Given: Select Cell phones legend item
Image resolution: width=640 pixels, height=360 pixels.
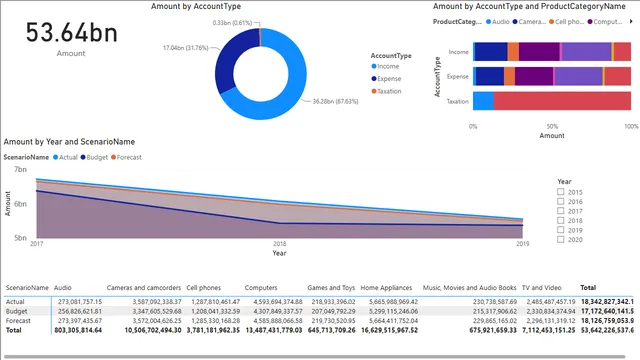Looking at the screenshot, I should point(567,22).
